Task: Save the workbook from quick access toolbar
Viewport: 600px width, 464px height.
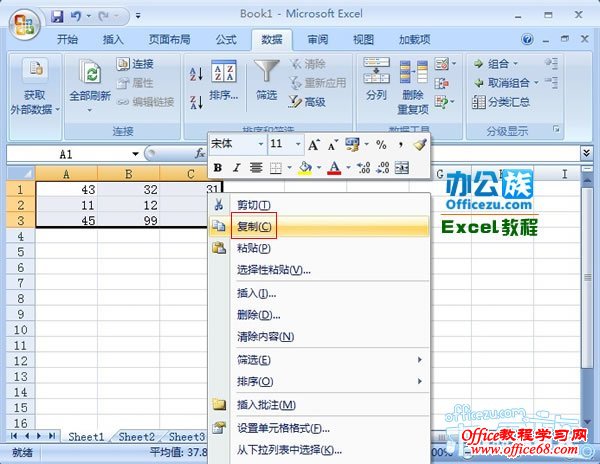Action: (x=57, y=16)
